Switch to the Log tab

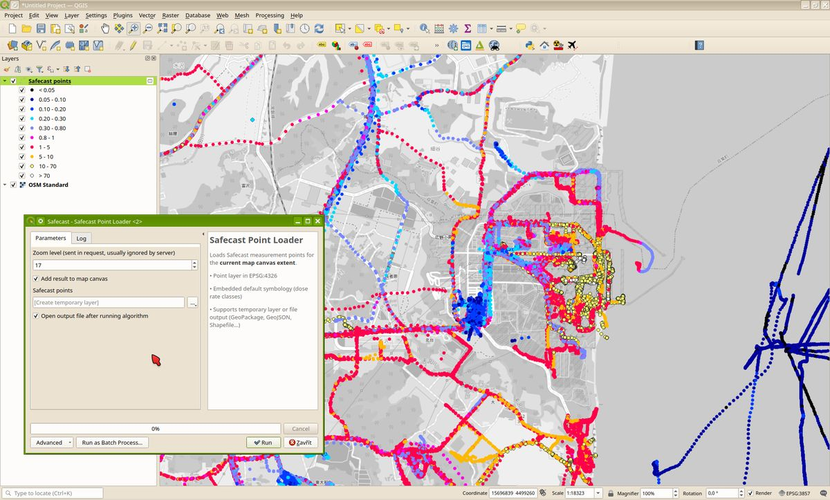(81, 239)
